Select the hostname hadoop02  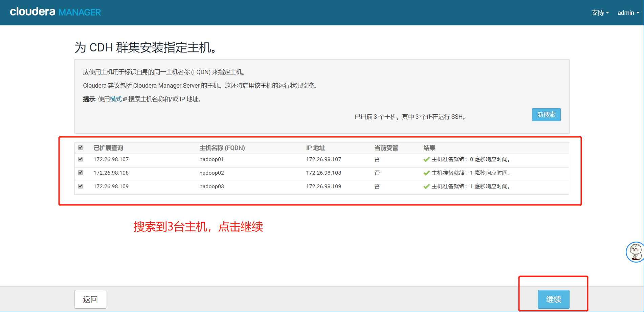[212, 173]
